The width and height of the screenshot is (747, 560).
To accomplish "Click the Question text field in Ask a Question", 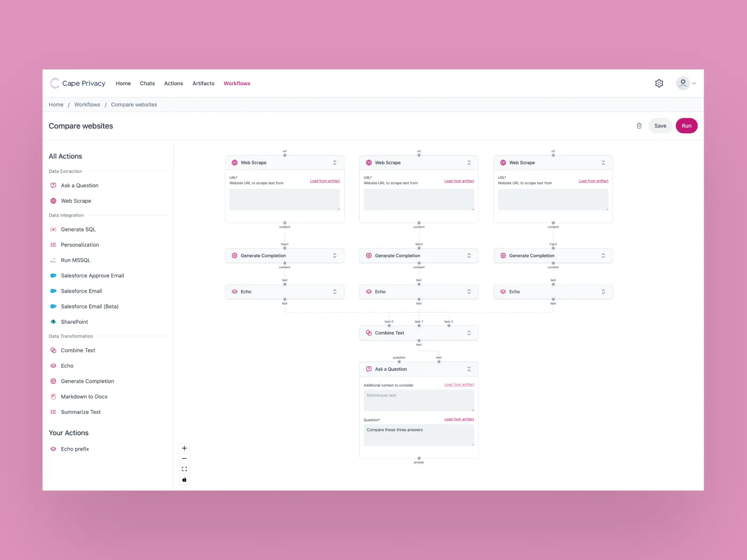I will click(x=419, y=435).
